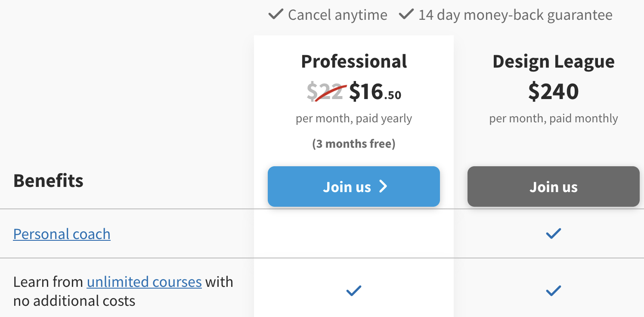Join the Design League plan
The image size is (644, 317).
tap(553, 186)
